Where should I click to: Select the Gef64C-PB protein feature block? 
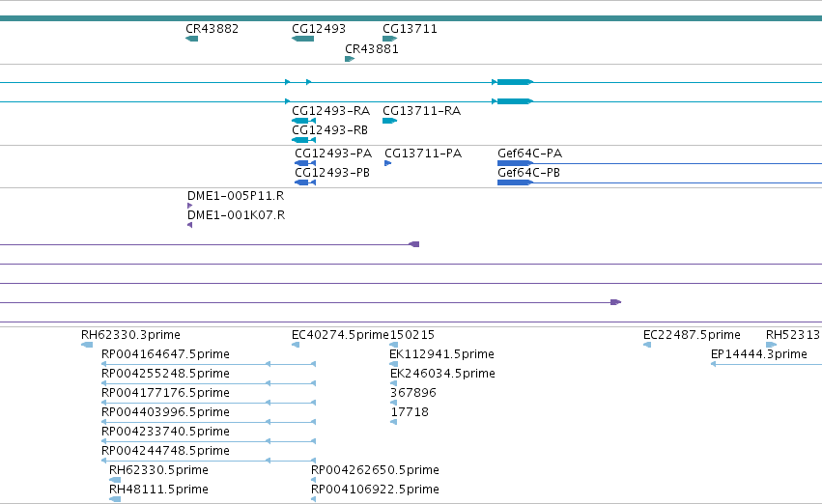point(516,182)
